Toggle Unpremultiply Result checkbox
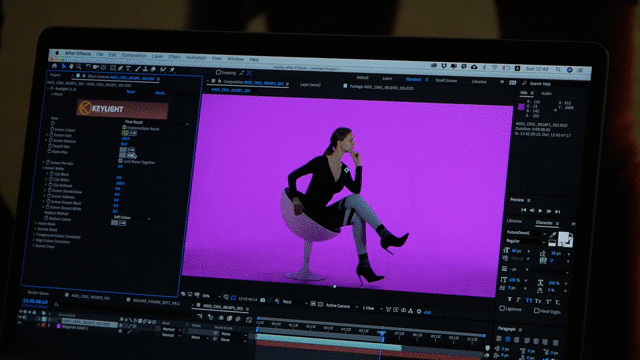640x360 pixels. (124, 127)
